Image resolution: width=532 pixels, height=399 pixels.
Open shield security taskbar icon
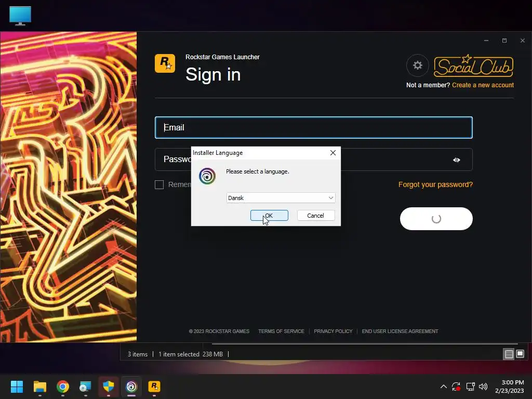[109, 387]
